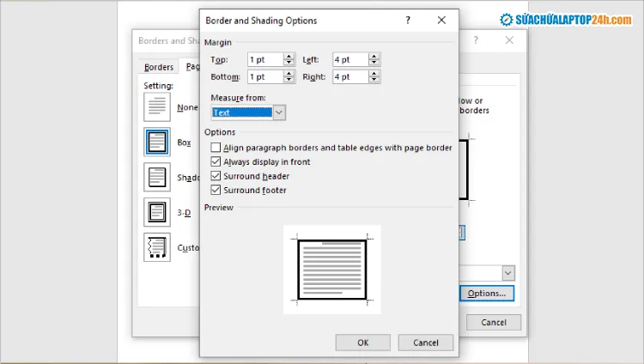Image resolution: width=644 pixels, height=364 pixels.
Task: Decrease the Left margin value
Action: 374,63
